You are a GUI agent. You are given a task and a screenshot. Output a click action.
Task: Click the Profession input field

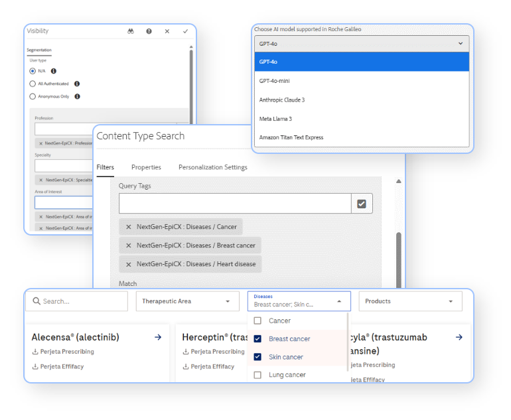tap(64, 129)
